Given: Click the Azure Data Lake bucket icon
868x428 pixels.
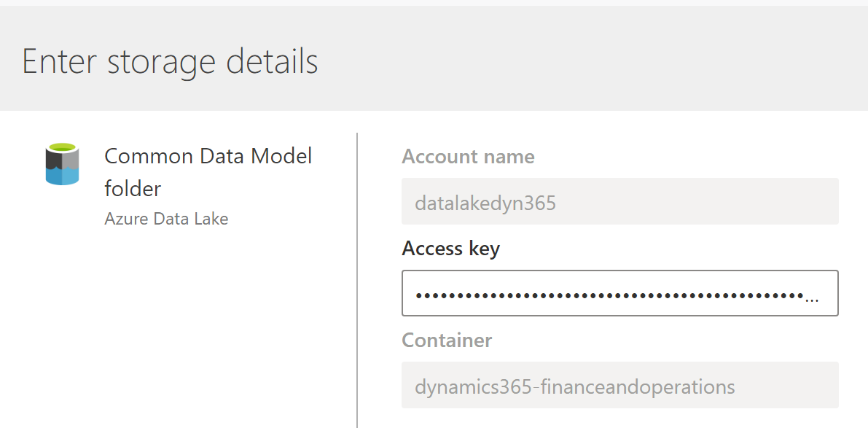Looking at the screenshot, I should tap(62, 163).
